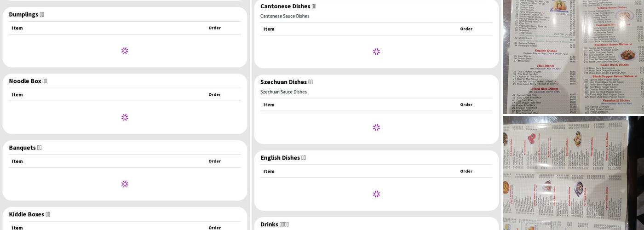
Task: Click the Order column header under Dumplings
Action: tap(214, 28)
